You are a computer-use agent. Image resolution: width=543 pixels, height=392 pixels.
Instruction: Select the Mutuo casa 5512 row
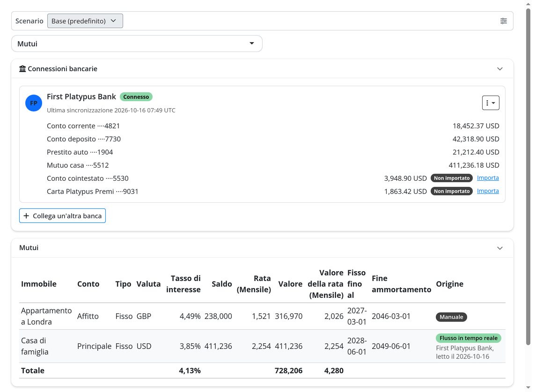273,165
